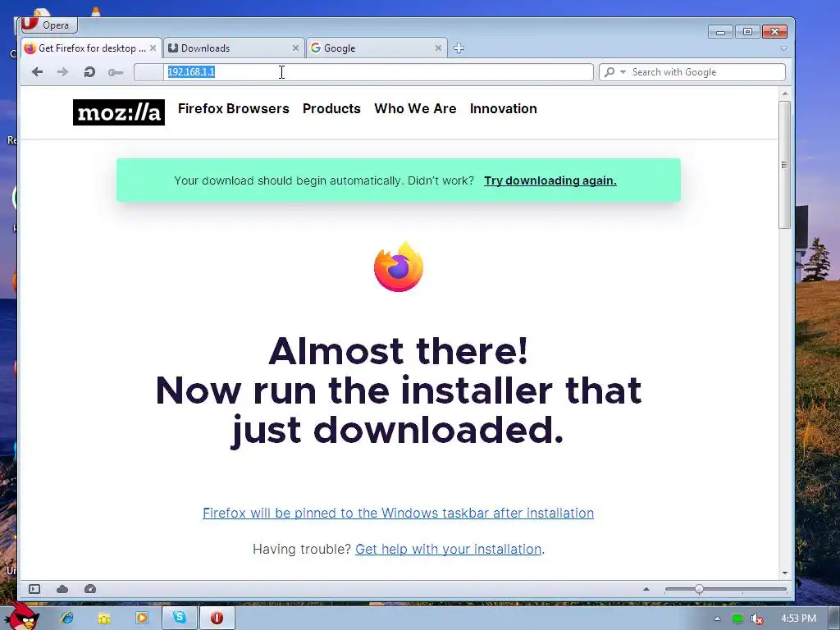
Task: Reload the page with the reload icon
Action: 89,72
